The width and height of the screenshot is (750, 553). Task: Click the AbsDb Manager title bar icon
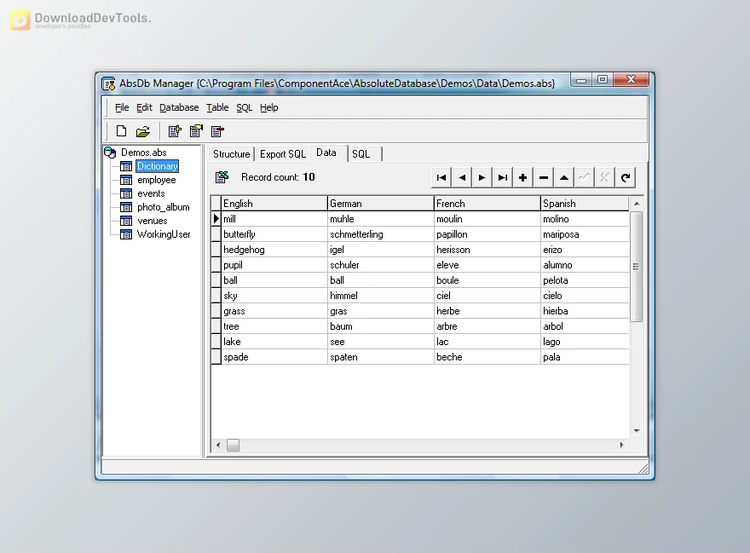click(x=109, y=83)
